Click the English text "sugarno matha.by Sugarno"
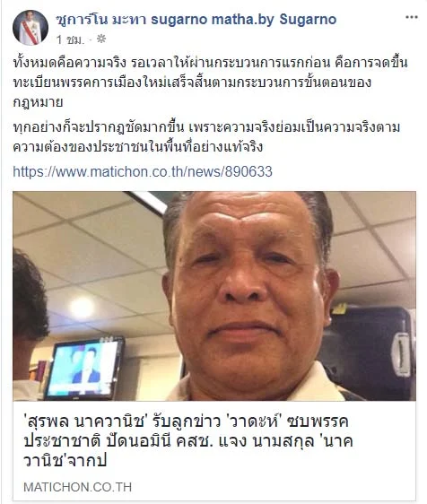This screenshot has width=427, height=504. tap(243, 20)
